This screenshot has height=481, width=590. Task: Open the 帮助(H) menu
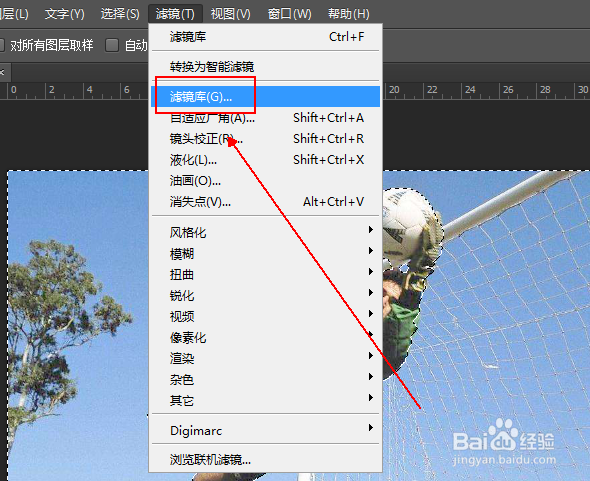coord(349,14)
